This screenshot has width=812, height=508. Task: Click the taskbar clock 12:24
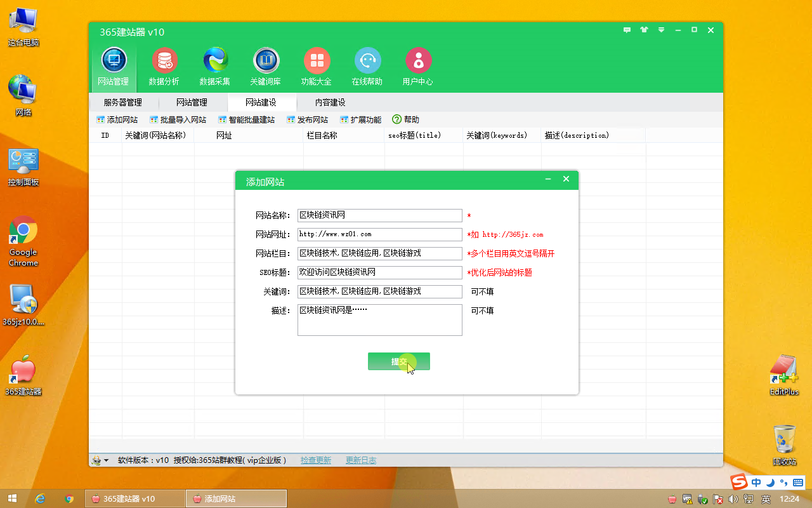789,499
